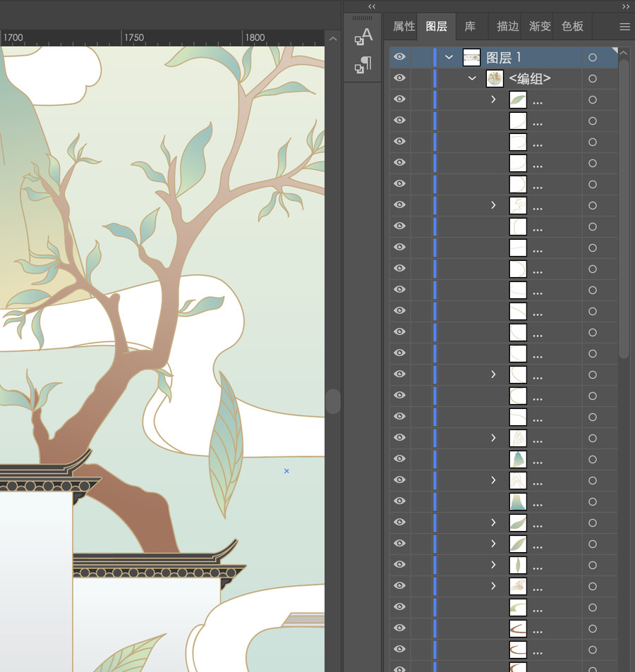This screenshot has width=635, height=672.
Task: Switch to the 色板 tab
Action: tap(572, 27)
